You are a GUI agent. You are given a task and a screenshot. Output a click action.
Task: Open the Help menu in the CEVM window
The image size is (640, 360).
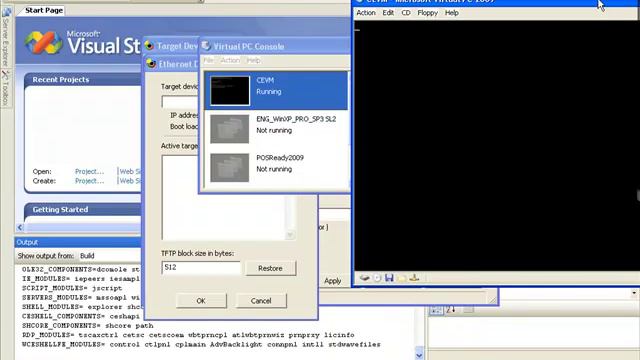(451, 13)
